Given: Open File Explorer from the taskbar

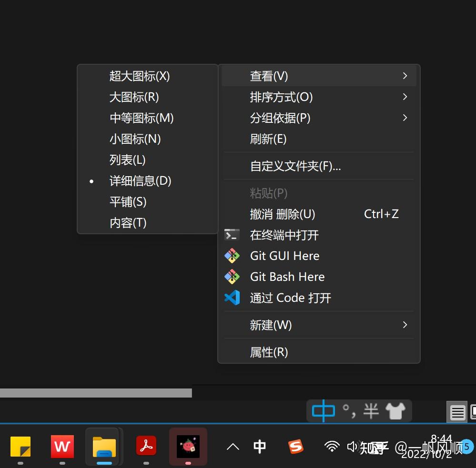Looking at the screenshot, I should point(104,447).
